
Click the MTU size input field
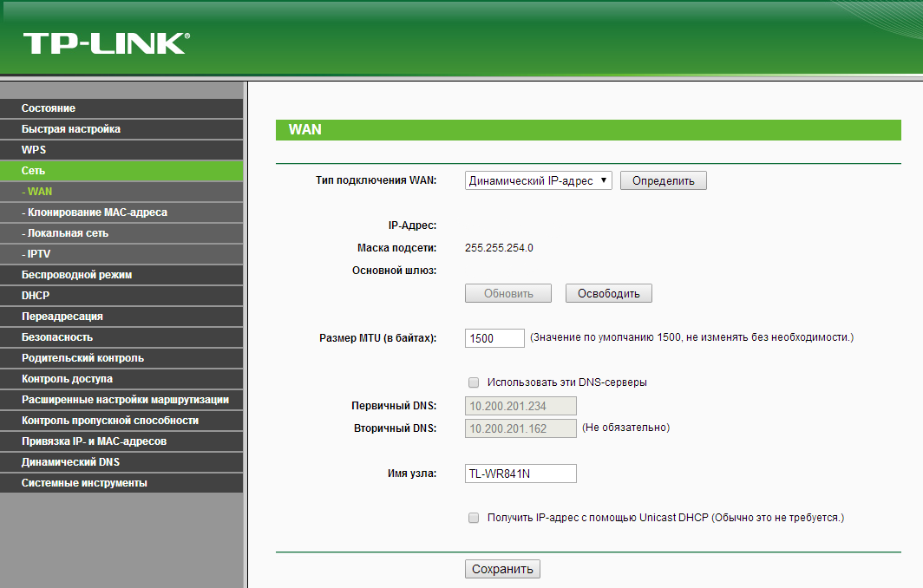[494, 338]
